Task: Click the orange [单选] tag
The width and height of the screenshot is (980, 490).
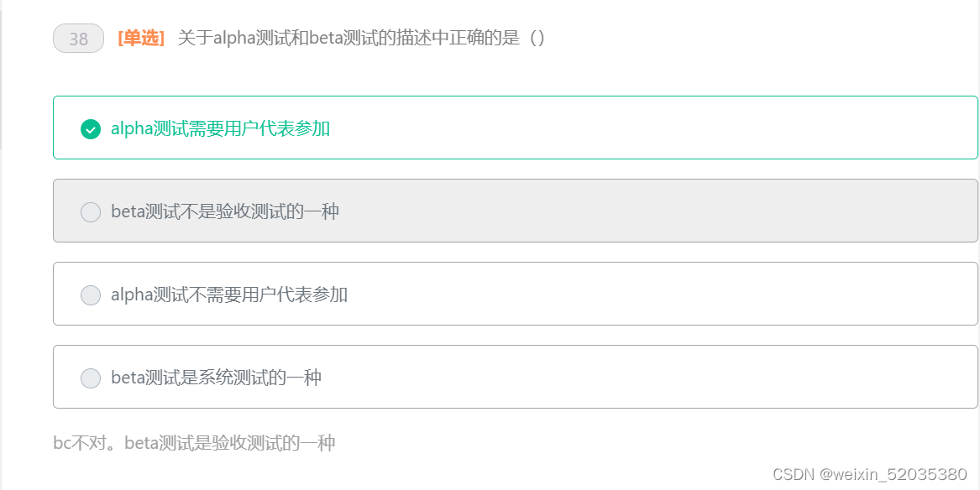Action: coord(140,39)
